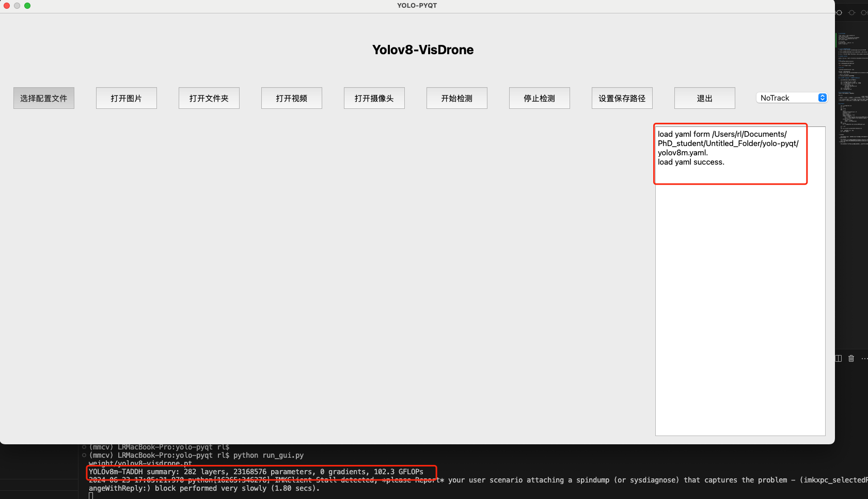Click the YOLO-PYQT window title
The width and height of the screenshot is (868, 499).
tap(417, 6)
